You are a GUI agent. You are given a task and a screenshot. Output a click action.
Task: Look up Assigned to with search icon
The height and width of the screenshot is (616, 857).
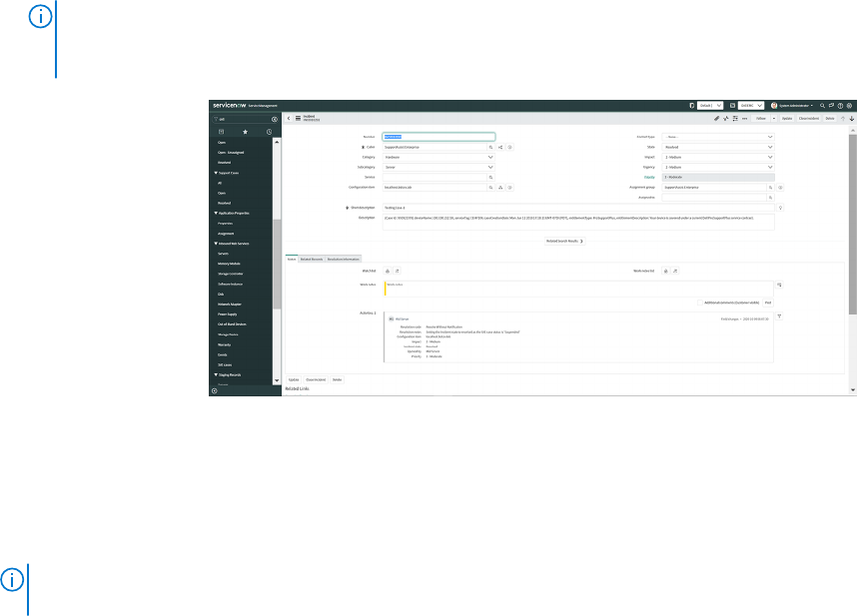(x=771, y=197)
